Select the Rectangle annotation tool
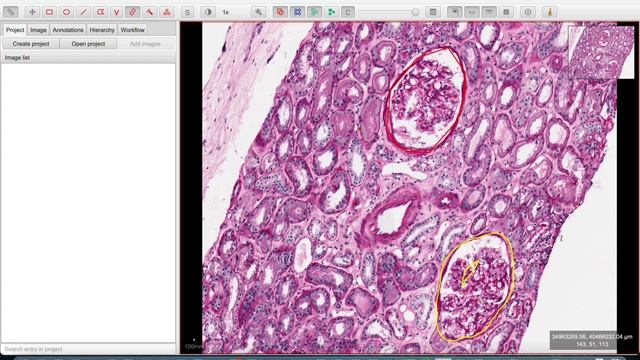Viewport: 640px width, 360px height. click(x=49, y=12)
